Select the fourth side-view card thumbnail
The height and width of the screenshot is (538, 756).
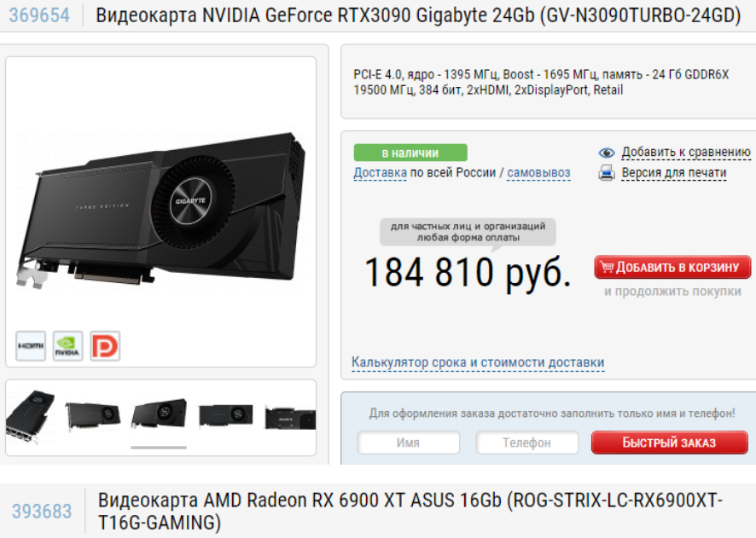click(225, 415)
